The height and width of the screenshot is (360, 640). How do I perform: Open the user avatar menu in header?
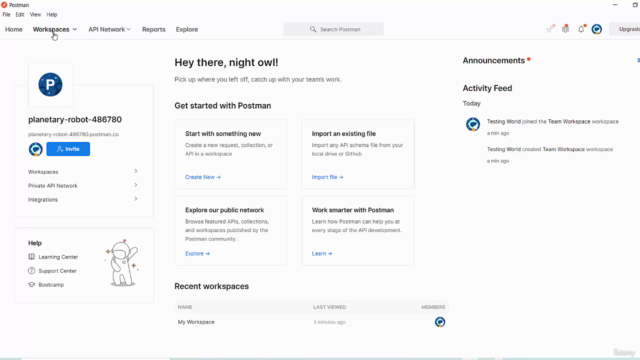(597, 29)
